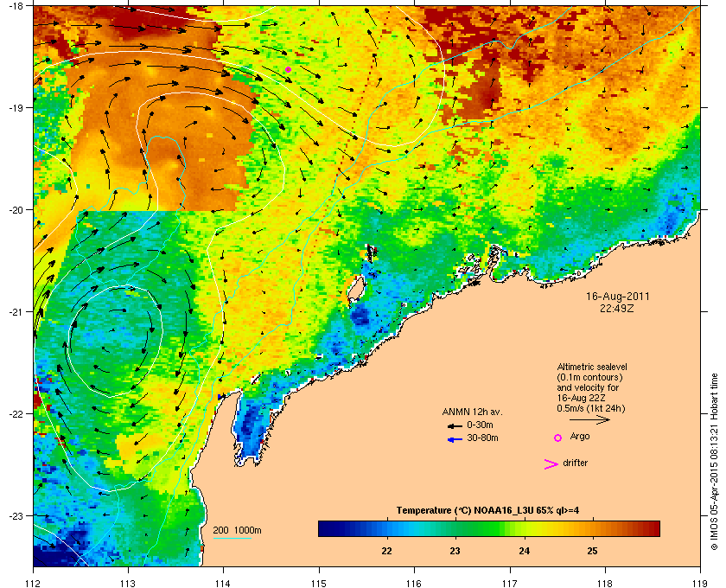The width and height of the screenshot is (726, 588).
Task: Click the black 0-30m arrow legend symbol
Action: (455, 425)
